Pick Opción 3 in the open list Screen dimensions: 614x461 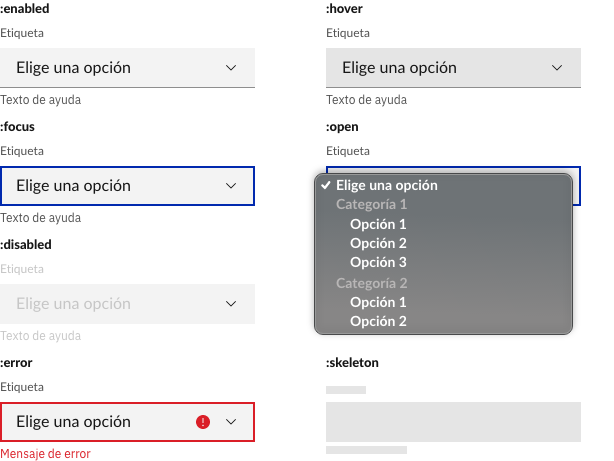point(378,262)
